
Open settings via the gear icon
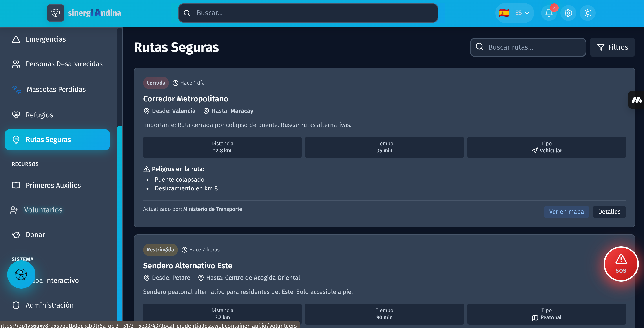coord(568,13)
